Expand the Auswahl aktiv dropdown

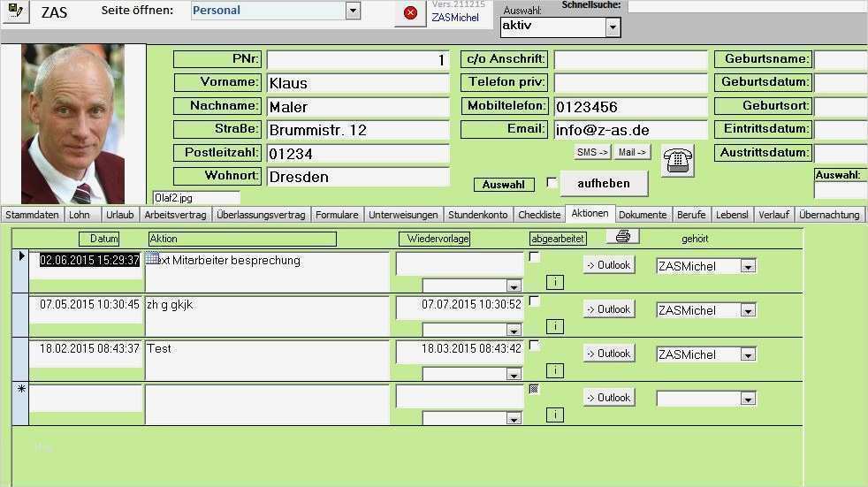click(x=613, y=27)
